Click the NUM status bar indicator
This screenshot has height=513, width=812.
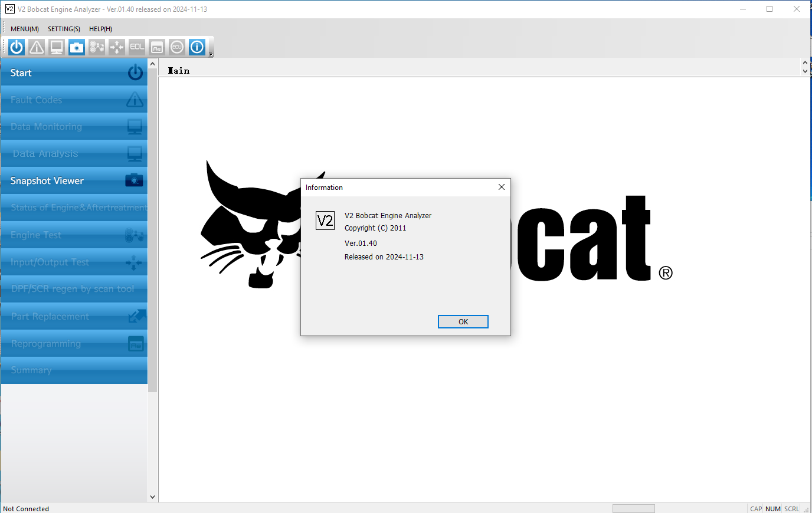pyautogui.click(x=773, y=509)
